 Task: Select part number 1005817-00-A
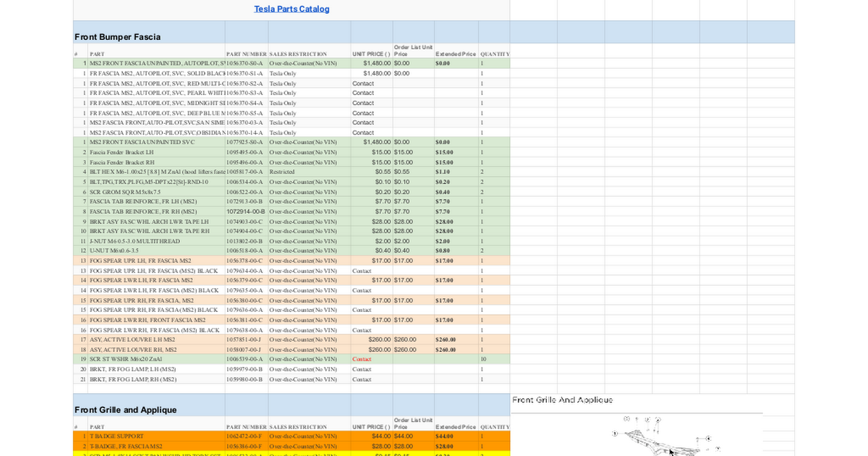(x=247, y=172)
